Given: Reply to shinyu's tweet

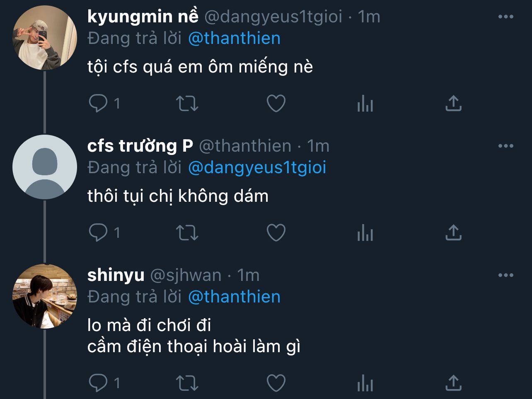Looking at the screenshot, I should (x=98, y=383).
